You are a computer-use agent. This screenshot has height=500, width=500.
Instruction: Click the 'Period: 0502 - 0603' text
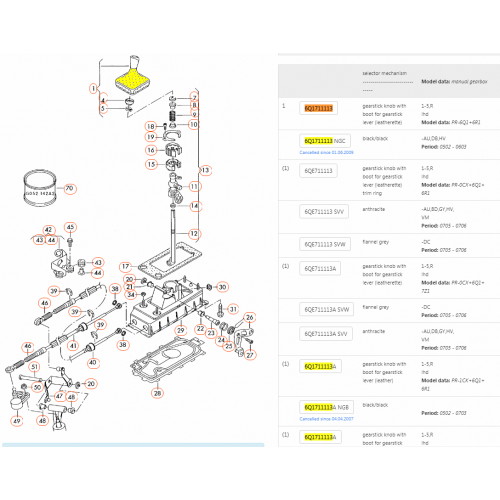444,147
